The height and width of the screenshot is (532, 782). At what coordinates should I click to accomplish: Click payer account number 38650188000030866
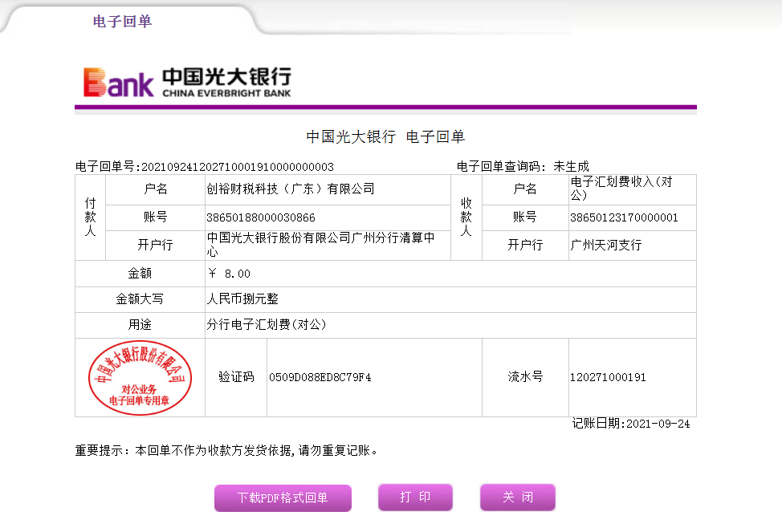tap(261, 217)
